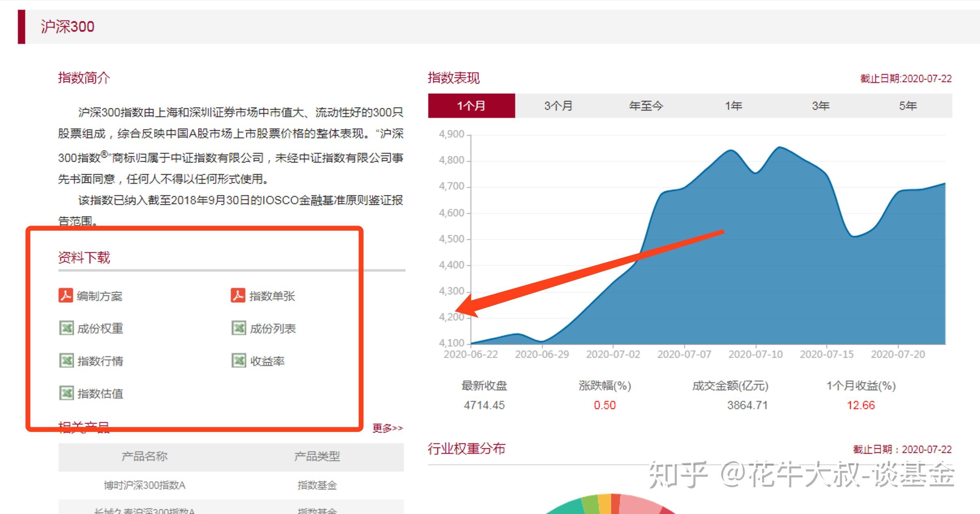Click the pink slice of the industry pie chart

click(640, 504)
